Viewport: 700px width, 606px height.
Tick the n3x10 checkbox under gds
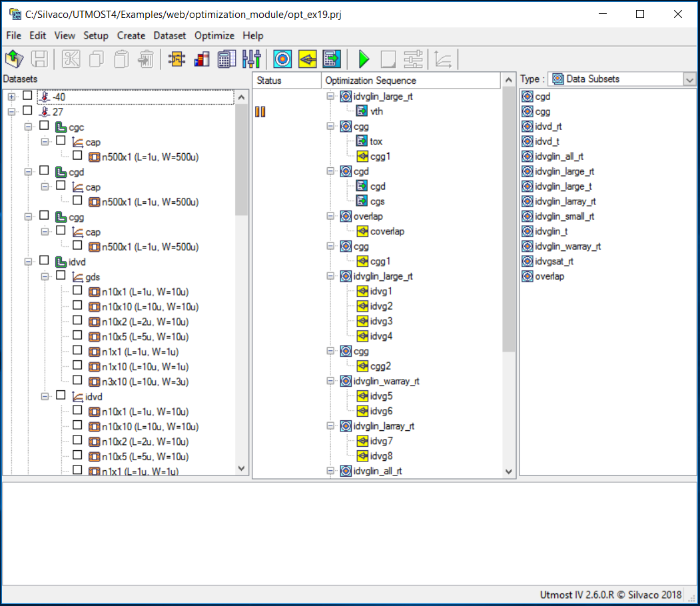click(x=77, y=380)
